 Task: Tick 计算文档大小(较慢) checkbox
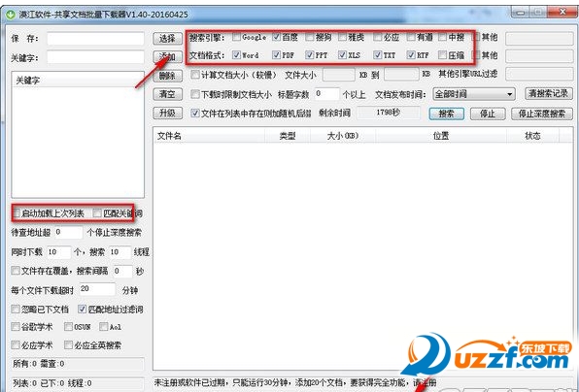click(195, 75)
